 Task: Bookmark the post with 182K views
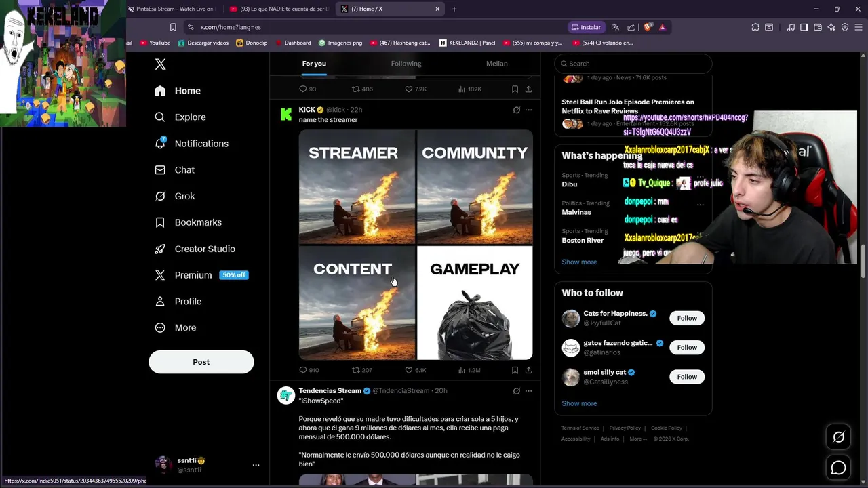[515, 89]
